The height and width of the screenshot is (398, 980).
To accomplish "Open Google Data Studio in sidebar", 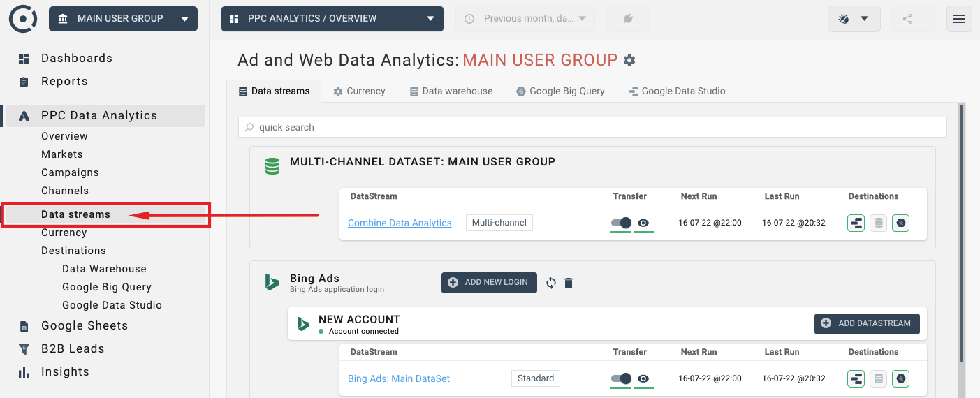I will coord(112,305).
